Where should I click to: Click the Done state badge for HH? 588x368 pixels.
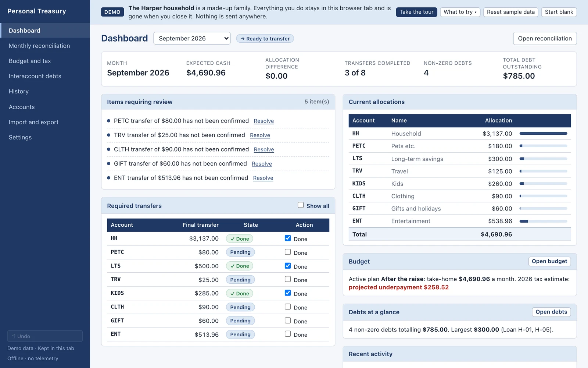(x=240, y=238)
